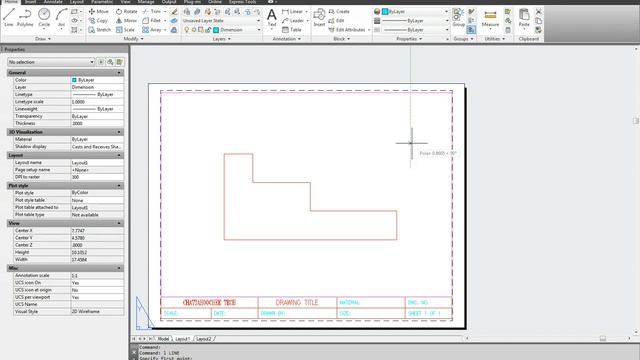Collapse the Plot style section
Screen dimensions: 640x360
coord(119,186)
